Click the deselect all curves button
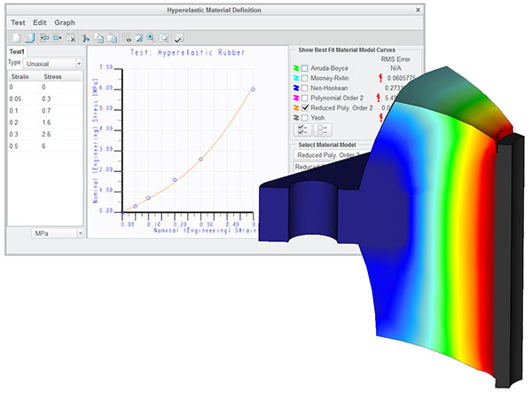Viewport: 532px width, 393px height. (x=323, y=130)
